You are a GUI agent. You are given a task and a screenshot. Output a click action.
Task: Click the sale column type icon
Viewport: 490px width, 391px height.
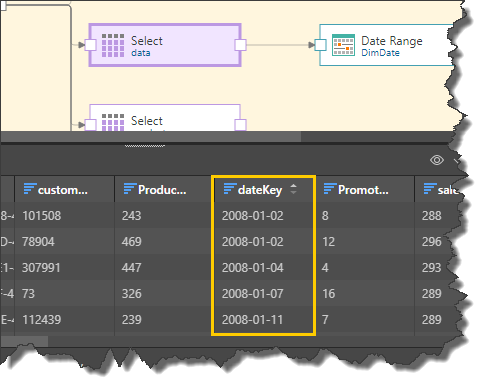click(430, 189)
